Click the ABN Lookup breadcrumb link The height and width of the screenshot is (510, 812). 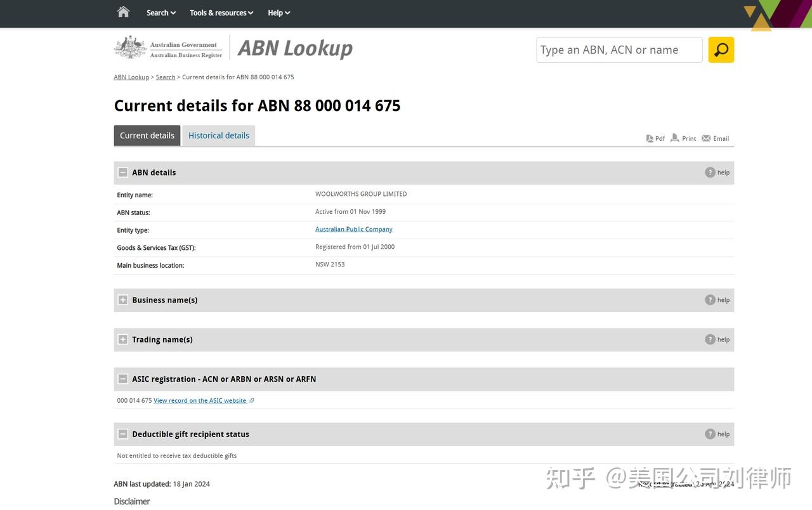131,77
